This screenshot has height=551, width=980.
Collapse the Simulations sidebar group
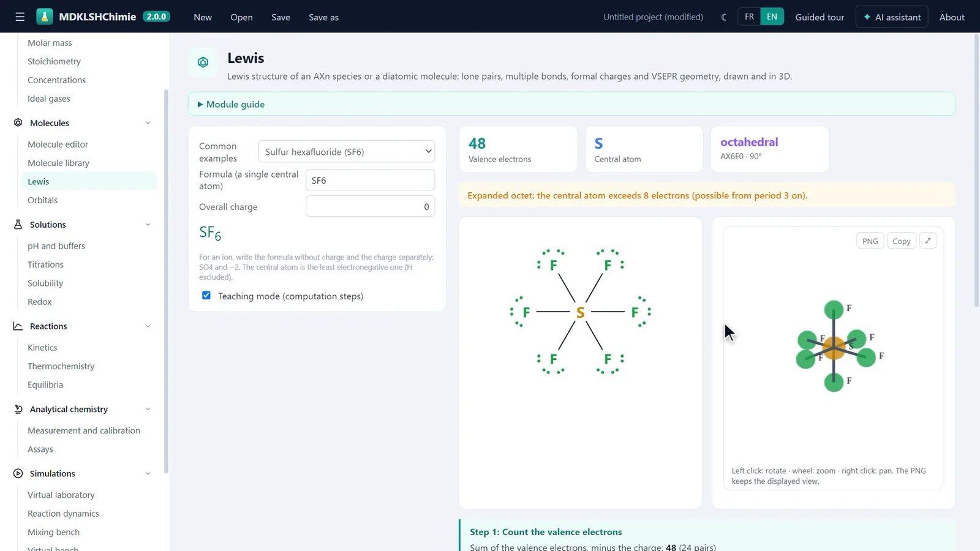(x=148, y=473)
